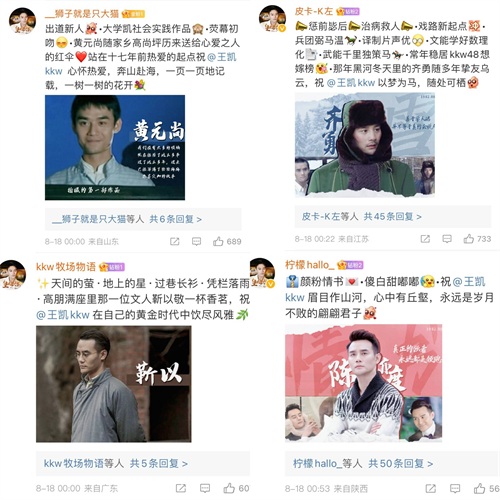The width and height of the screenshot is (500, 500).
Task: Open the 黄元尚 image thumbnail
Action: click(x=115, y=148)
